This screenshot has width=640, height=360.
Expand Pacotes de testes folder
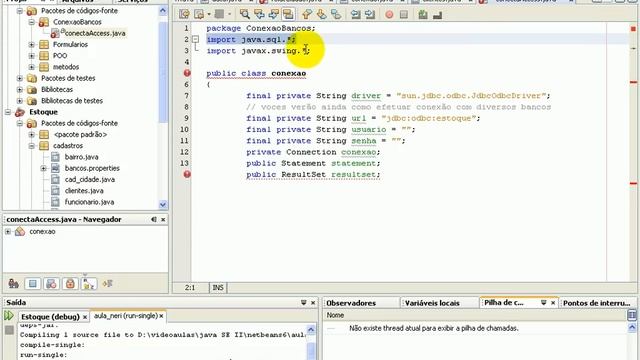[20, 78]
